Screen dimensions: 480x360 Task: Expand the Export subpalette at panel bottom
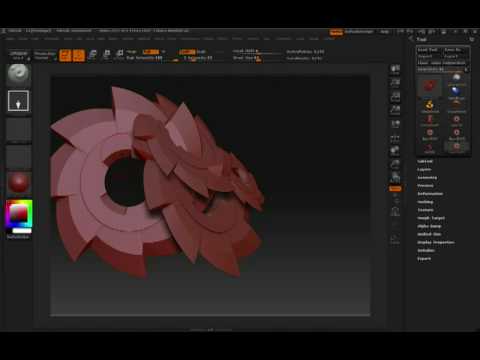point(424,258)
